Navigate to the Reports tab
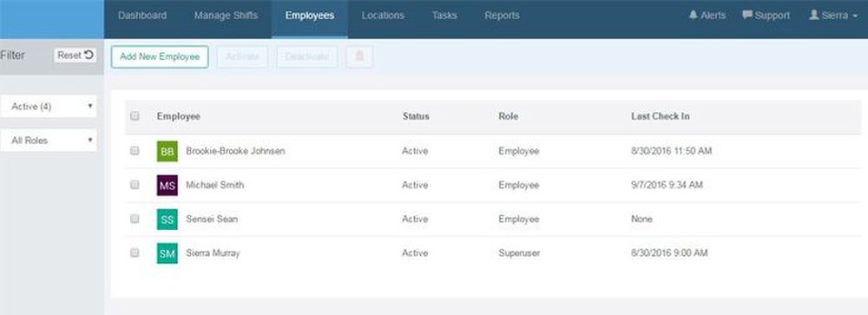This screenshot has width=868, height=315. tap(502, 16)
